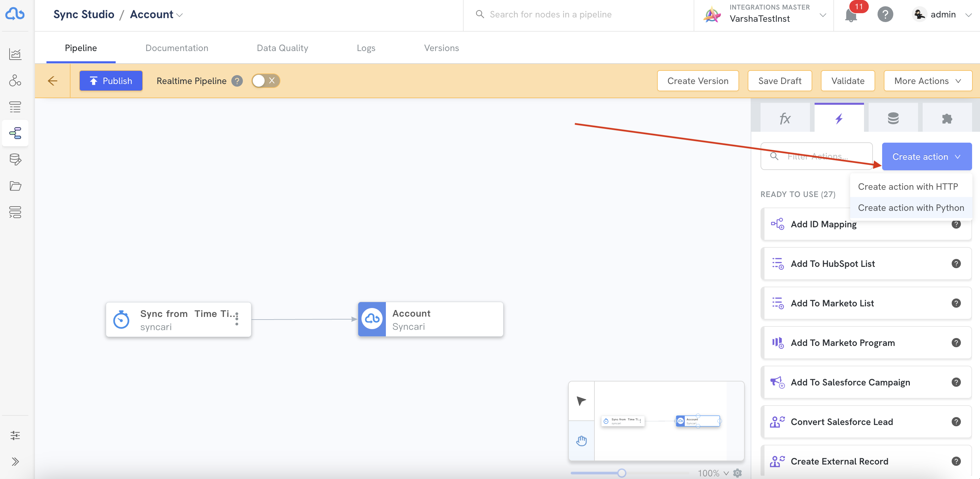Open the Data Quality tab
The width and height of the screenshot is (980, 479).
pyautogui.click(x=282, y=48)
